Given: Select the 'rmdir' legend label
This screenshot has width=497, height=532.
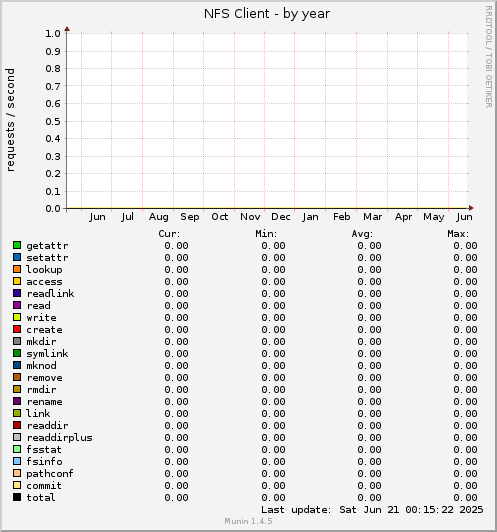Looking at the screenshot, I should pos(41,390).
